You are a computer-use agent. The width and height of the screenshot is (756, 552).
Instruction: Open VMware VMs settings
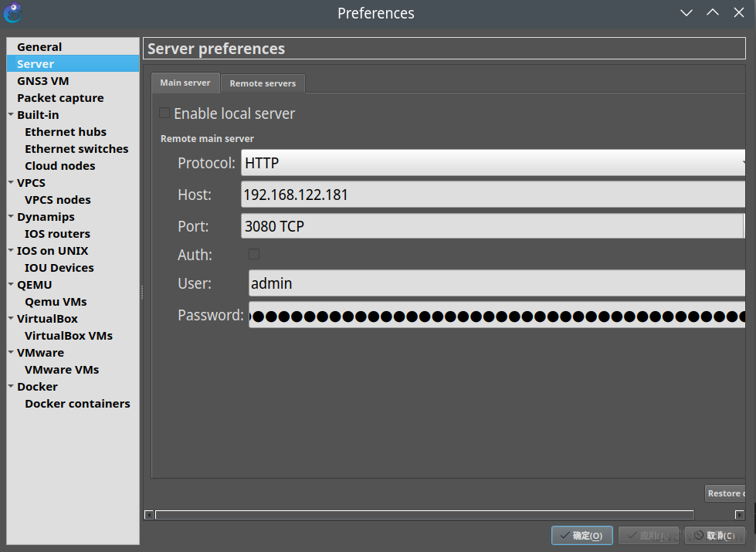tap(63, 370)
